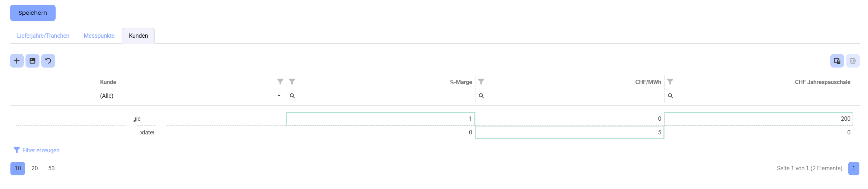Open the column chooser icon
This screenshot has width=868, height=189.
coord(837,61)
